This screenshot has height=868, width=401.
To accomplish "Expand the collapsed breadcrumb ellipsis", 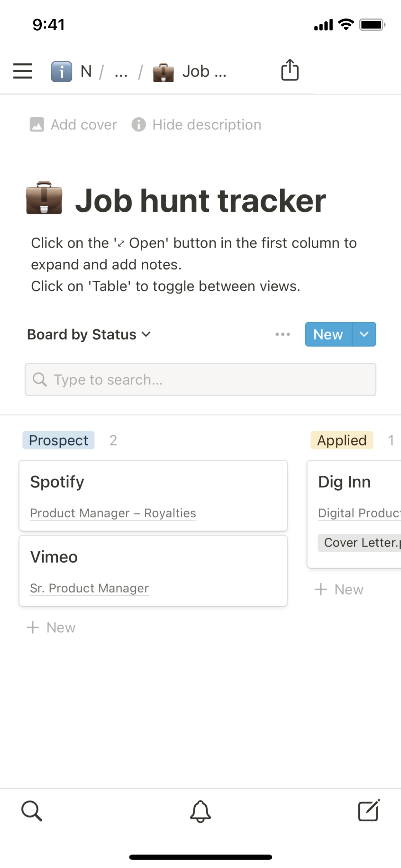I will (121, 72).
